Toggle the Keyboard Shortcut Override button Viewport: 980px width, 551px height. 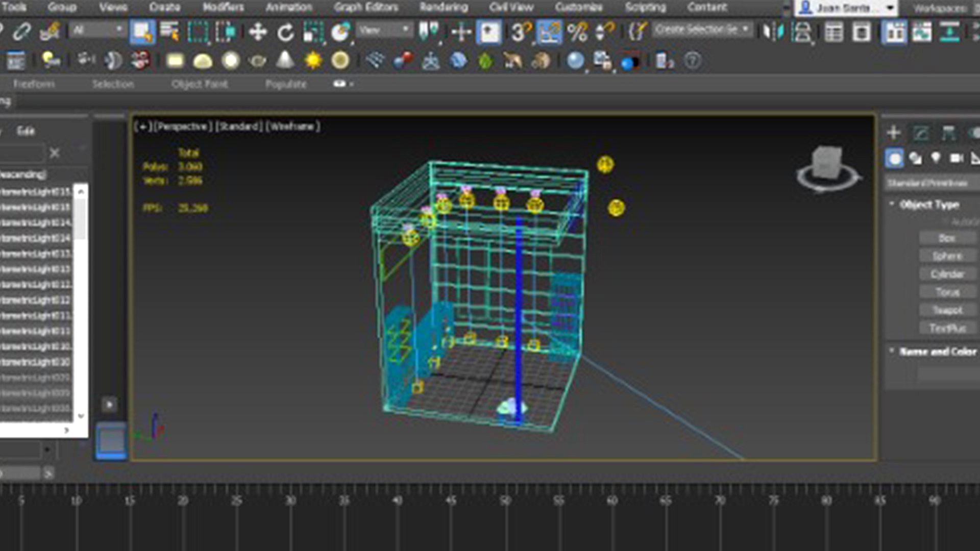(x=489, y=32)
